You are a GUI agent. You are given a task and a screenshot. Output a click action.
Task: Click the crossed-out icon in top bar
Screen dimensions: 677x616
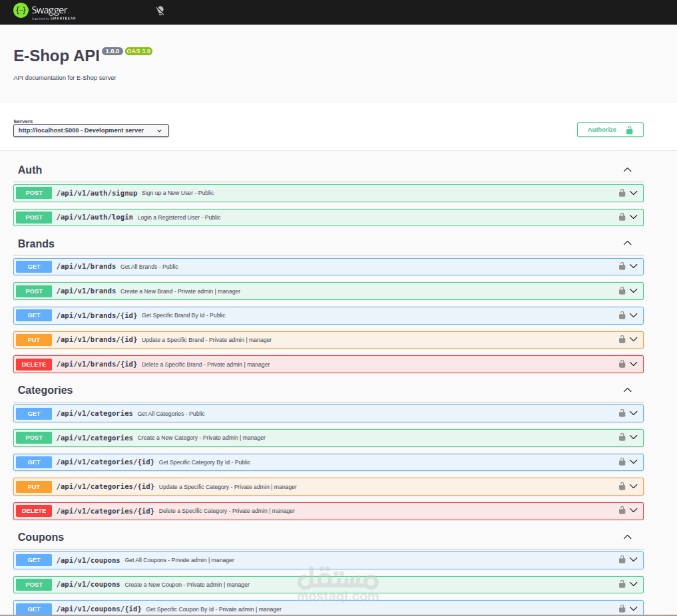click(160, 11)
